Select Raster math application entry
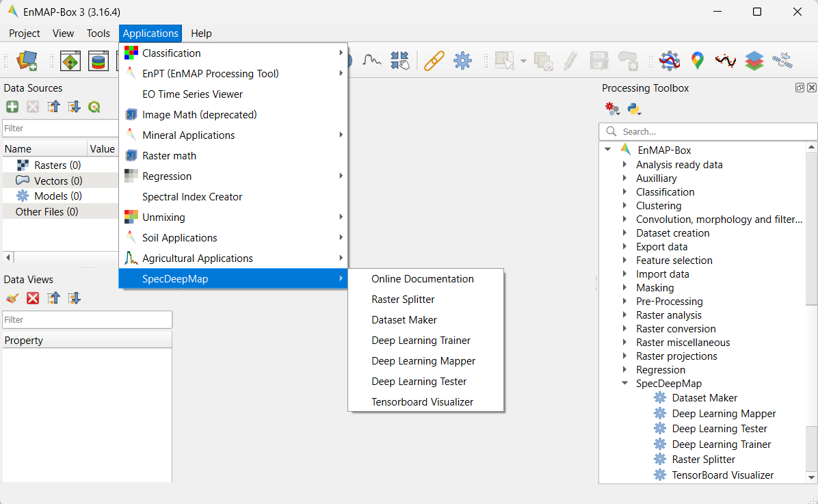This screenshot has width=818, height=504. [x=233, y=156]
